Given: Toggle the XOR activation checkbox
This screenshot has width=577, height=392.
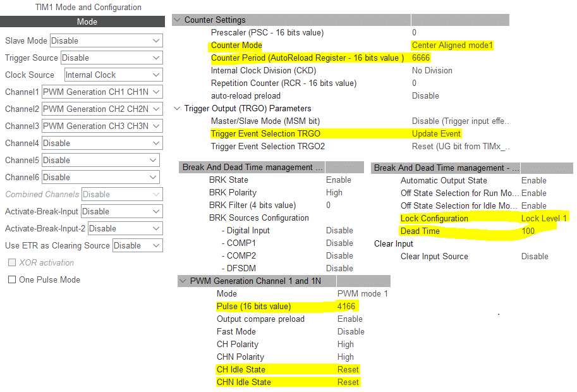Looking at the screenshot, I should click(12, 262).
